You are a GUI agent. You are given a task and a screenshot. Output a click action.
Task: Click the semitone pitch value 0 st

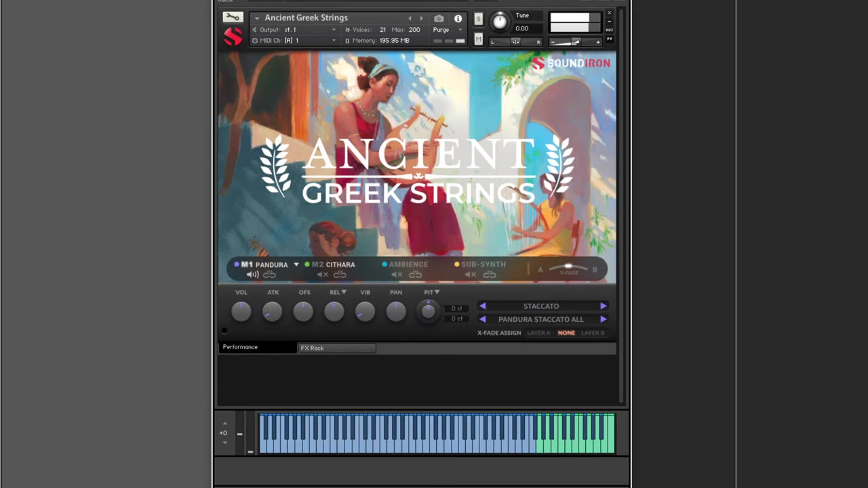(x=457, y=308)
